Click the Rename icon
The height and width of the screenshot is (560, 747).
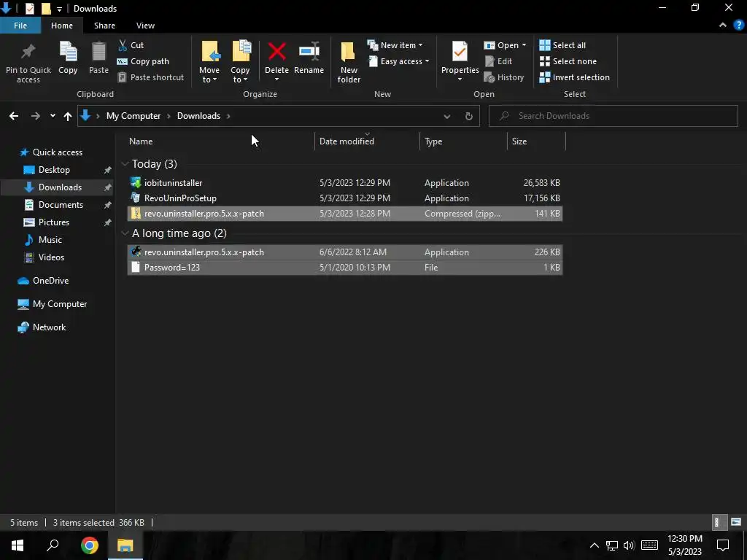point(309,52)
